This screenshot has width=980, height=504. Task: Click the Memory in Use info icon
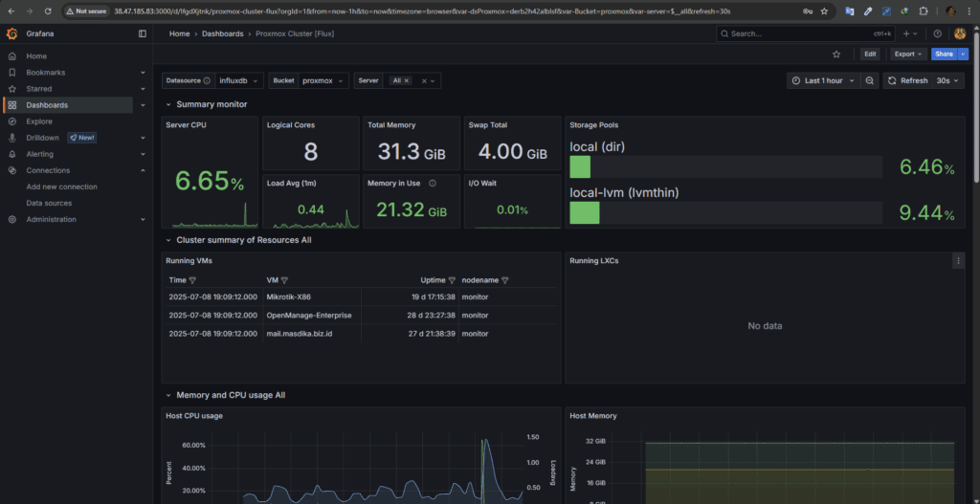coord(433,183)
